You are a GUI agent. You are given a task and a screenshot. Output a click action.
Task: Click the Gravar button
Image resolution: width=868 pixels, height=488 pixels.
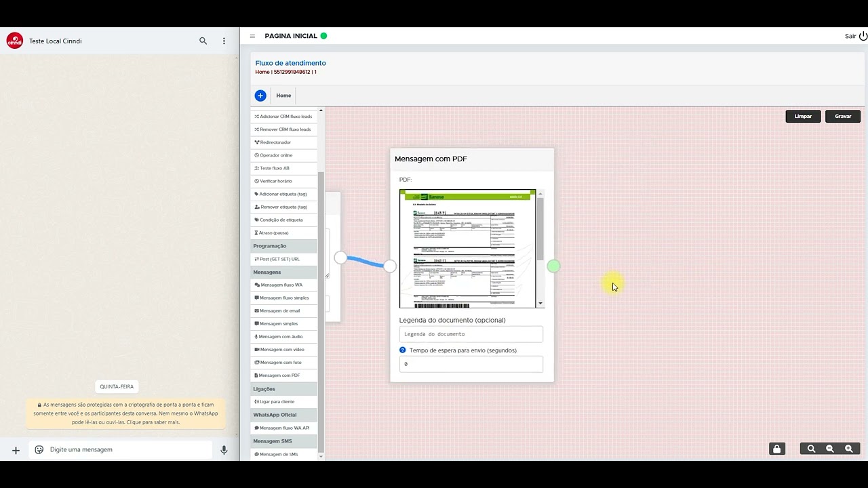click(843, 116)
